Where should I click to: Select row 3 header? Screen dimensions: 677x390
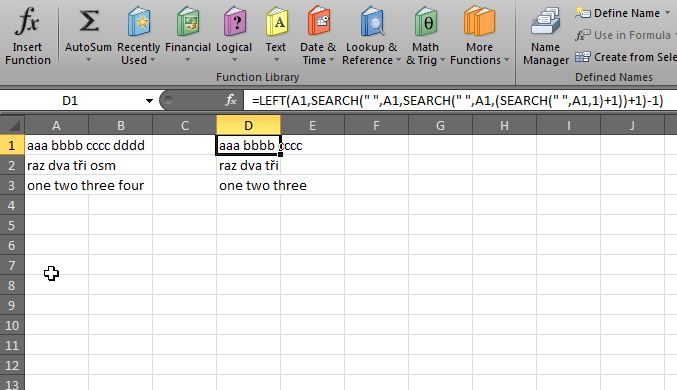[x=12, y=185]
